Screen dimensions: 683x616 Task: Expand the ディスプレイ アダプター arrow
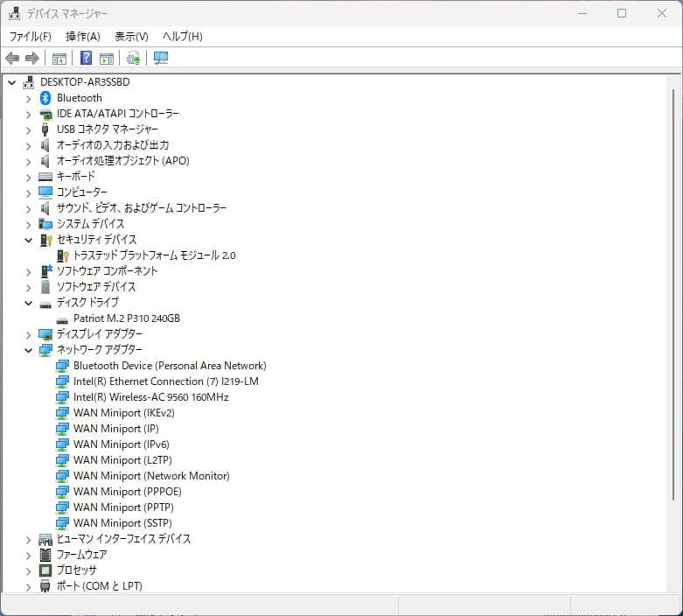[x=29, y=335]
